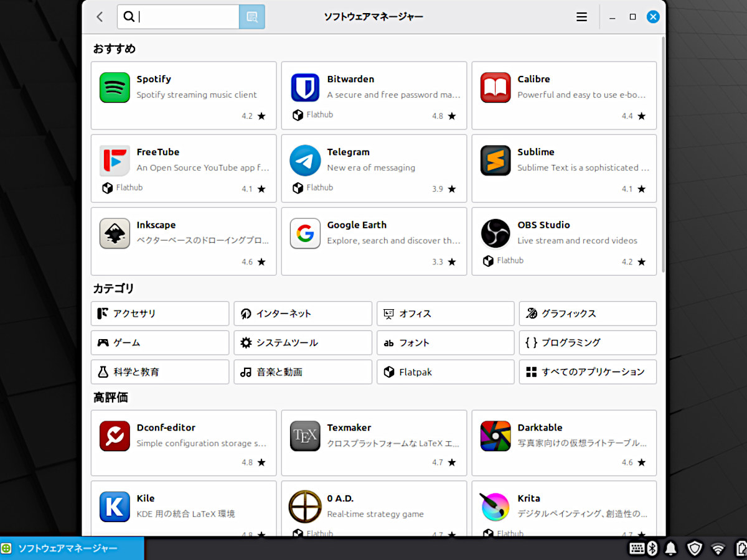The height and width of the screenshot is (560, 747).
Task: Click the Krita icon in top rated
Action: pos(496,506)
